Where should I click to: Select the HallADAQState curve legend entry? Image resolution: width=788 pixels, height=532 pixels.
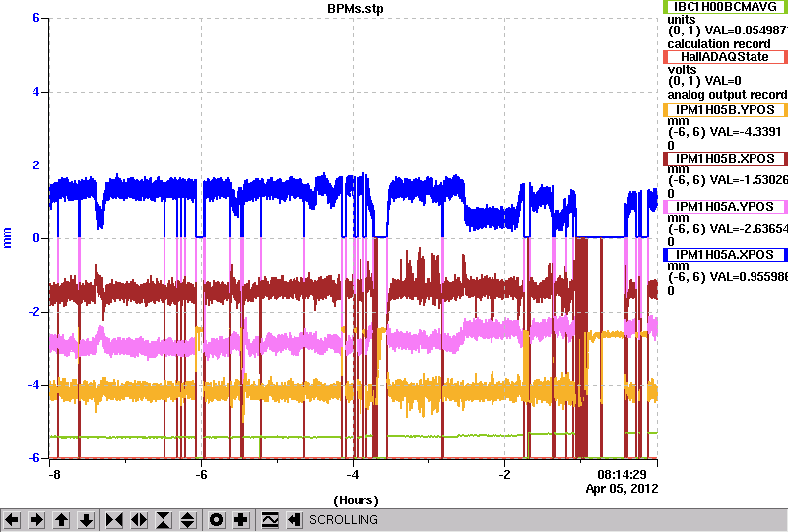[725, 57]
